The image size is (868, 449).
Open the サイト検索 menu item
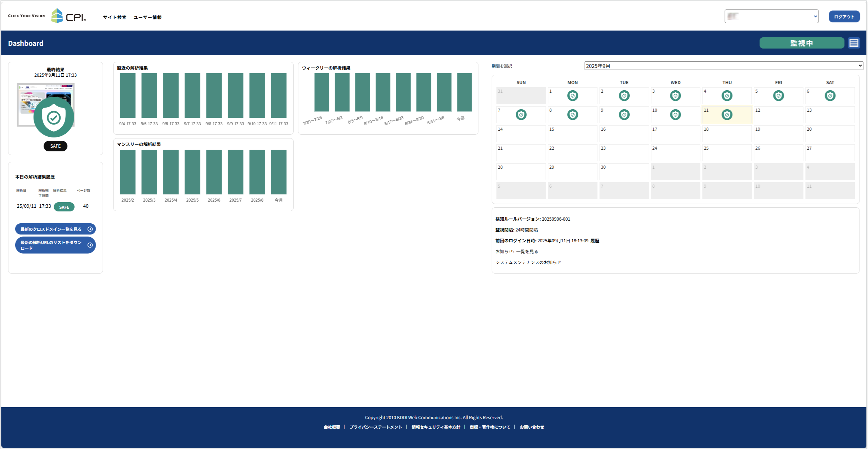click(x=115, y=17)
